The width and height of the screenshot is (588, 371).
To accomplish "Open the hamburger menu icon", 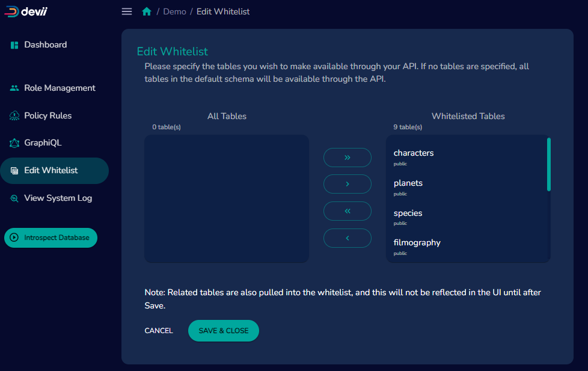I will [126, 11].
